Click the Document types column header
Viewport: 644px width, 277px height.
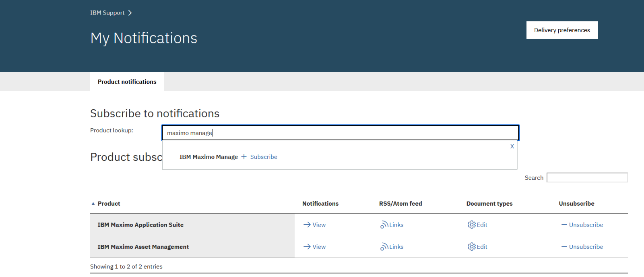pos(489,204)
